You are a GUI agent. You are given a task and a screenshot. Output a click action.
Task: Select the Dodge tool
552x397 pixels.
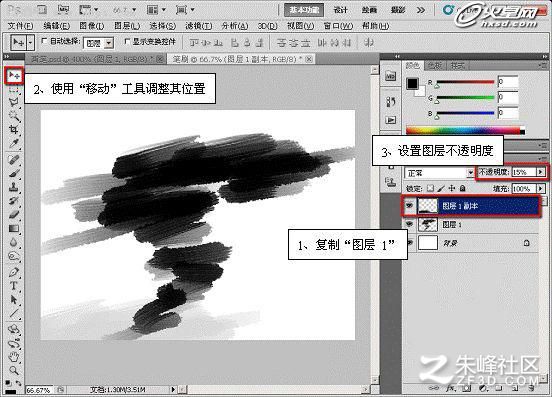tap(14, 256)
